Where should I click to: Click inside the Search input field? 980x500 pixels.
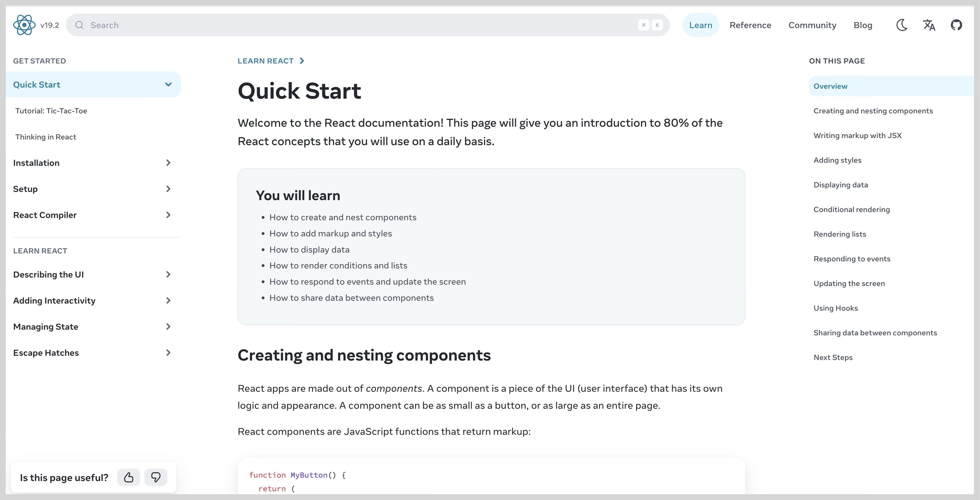pos(228,25)
